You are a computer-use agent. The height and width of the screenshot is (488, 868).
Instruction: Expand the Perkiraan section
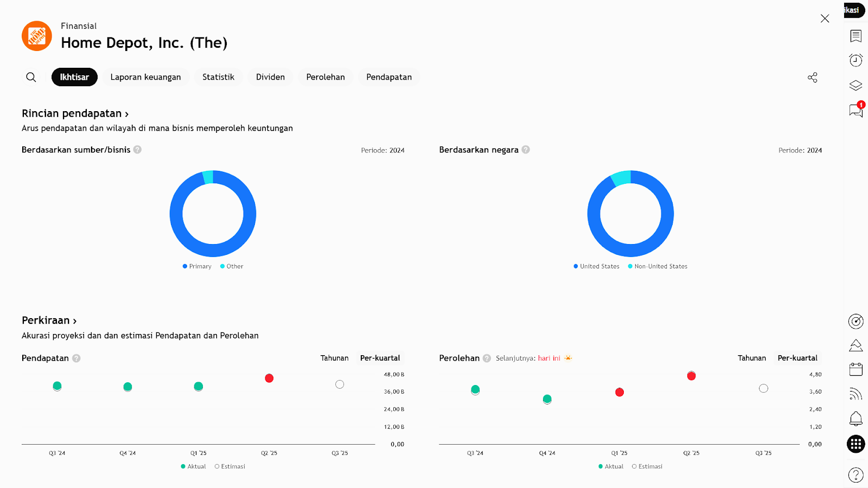(49, 320)
